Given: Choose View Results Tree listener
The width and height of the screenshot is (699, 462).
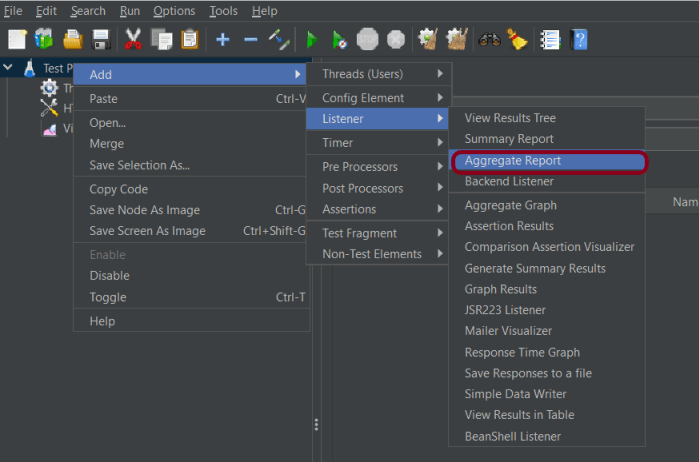Looking at the screenshot, I should click(511, 118).
